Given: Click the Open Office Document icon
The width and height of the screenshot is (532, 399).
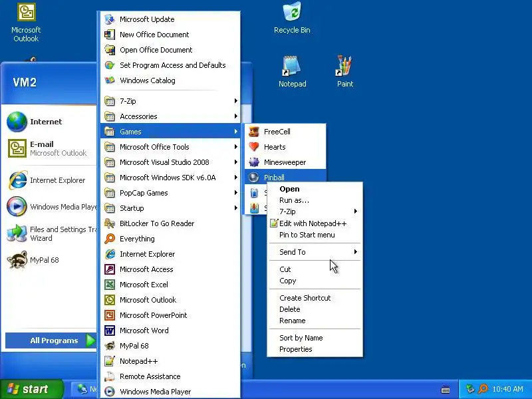Looking at the screenshot, I should click(110, 50).
